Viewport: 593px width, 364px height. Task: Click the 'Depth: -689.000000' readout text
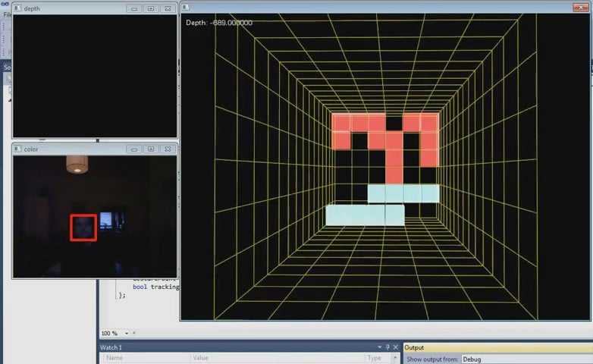coord(219,23)
